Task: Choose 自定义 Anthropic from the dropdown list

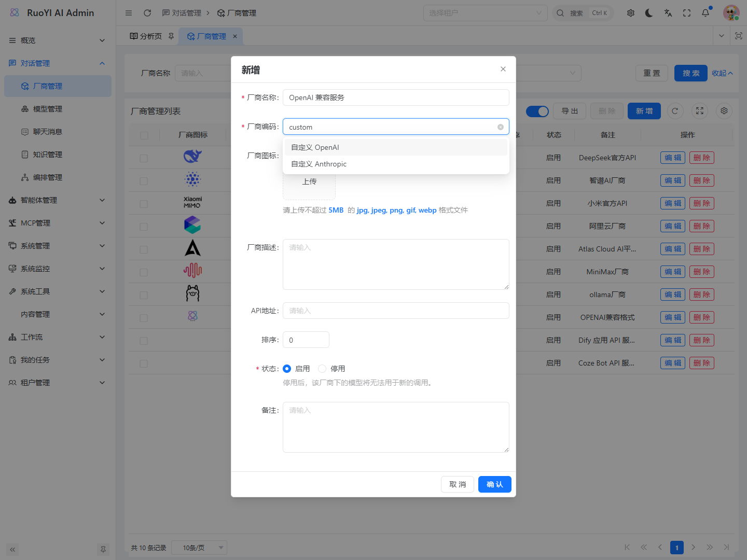Action: point(396,164)
